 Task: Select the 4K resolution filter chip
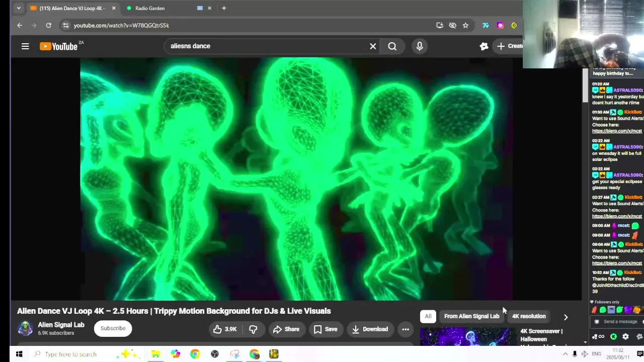click(x=529, y=316)
